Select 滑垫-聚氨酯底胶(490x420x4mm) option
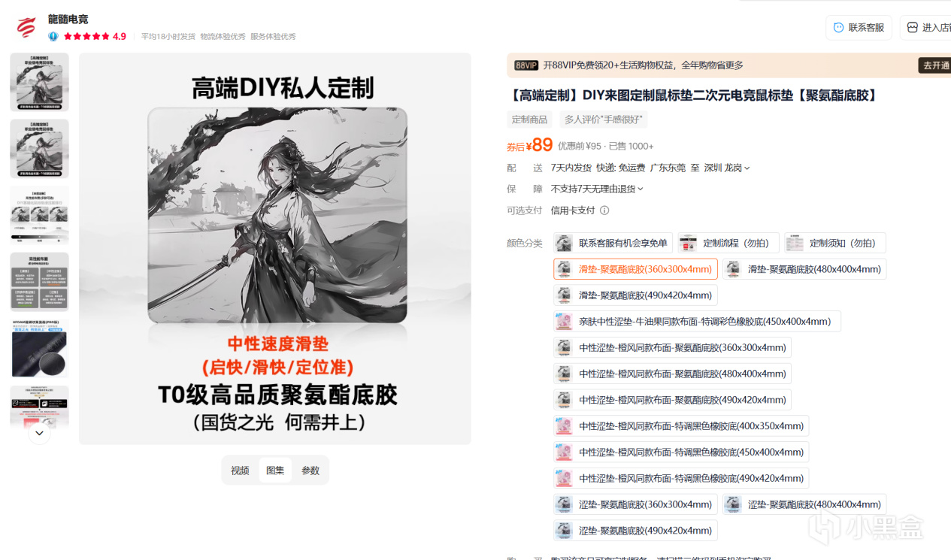The height and width of the screenshot is (560, 951). (x=635, y=295)
